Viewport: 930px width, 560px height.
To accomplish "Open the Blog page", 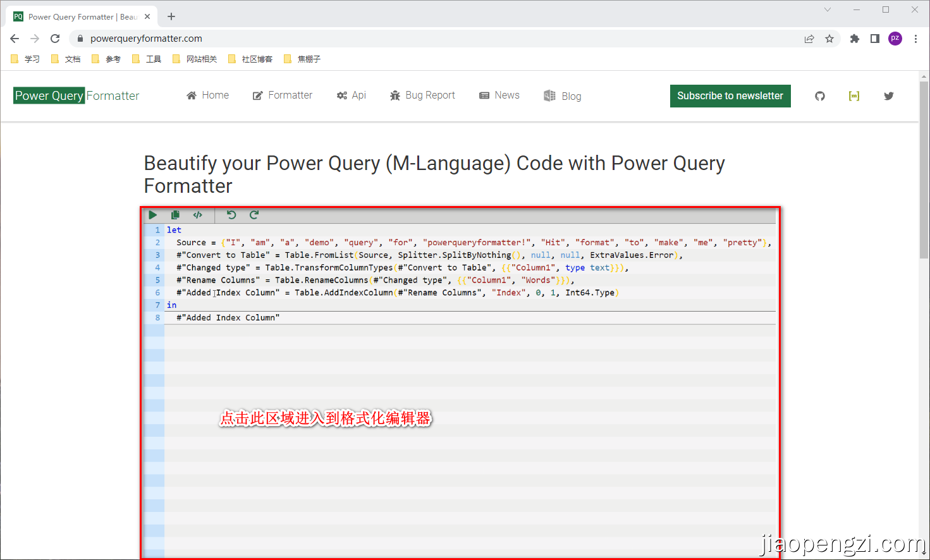I will point(563,96).
